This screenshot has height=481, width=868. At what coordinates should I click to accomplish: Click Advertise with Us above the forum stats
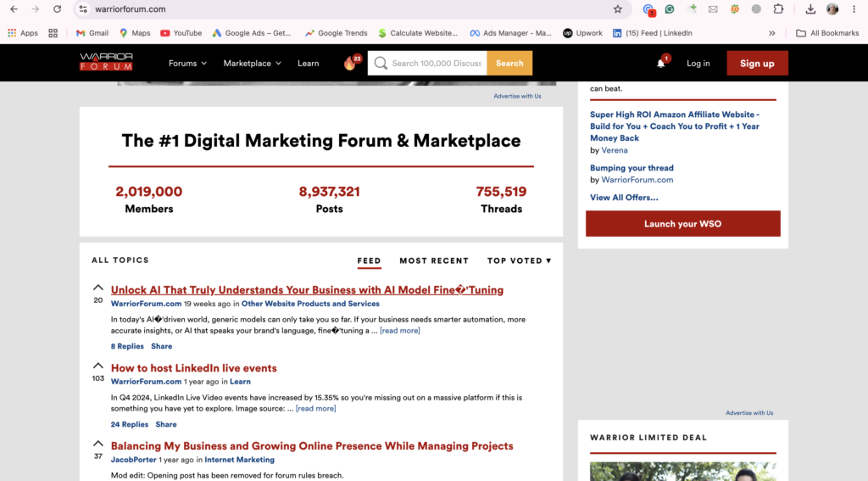(x=518, y=96)
